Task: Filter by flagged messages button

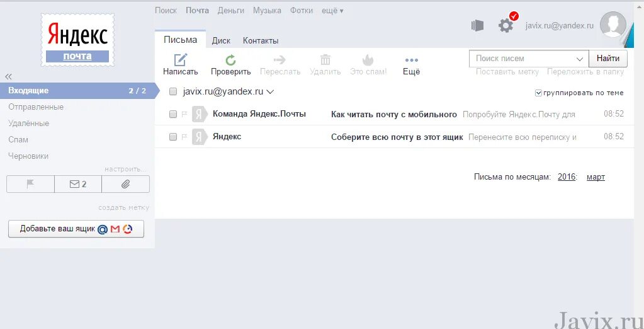Action: pyautogui.click(x=30, y=184)
